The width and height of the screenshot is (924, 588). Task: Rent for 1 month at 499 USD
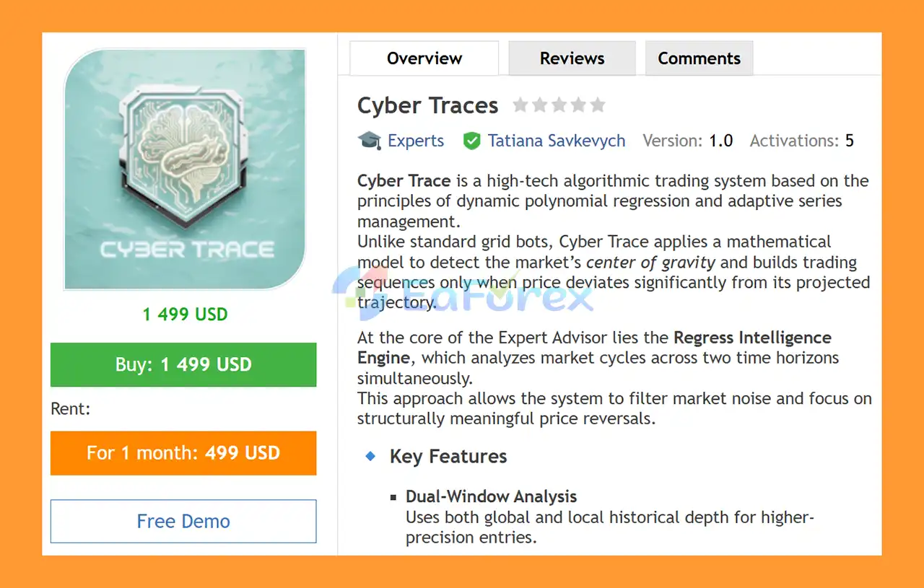click(183, 453)
